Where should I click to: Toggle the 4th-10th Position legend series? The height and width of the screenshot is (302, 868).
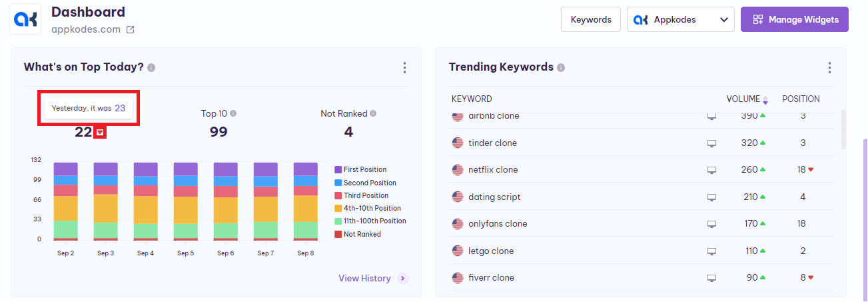point(372,209)
